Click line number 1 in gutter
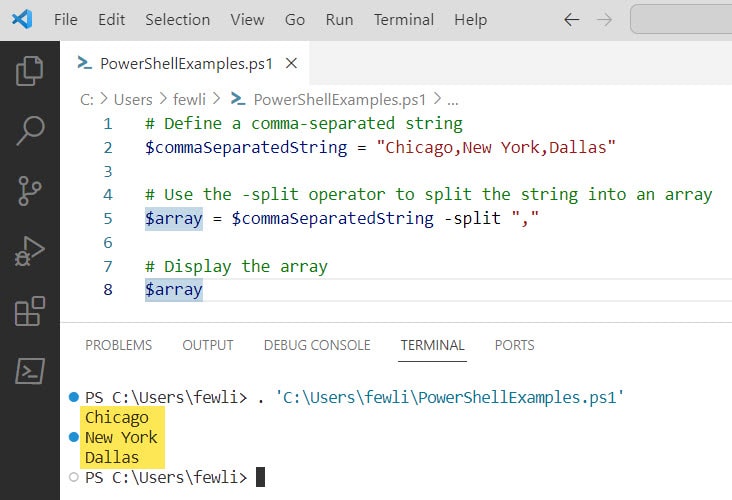Viewport: 732px width, 500px height. tap(108, 124)
